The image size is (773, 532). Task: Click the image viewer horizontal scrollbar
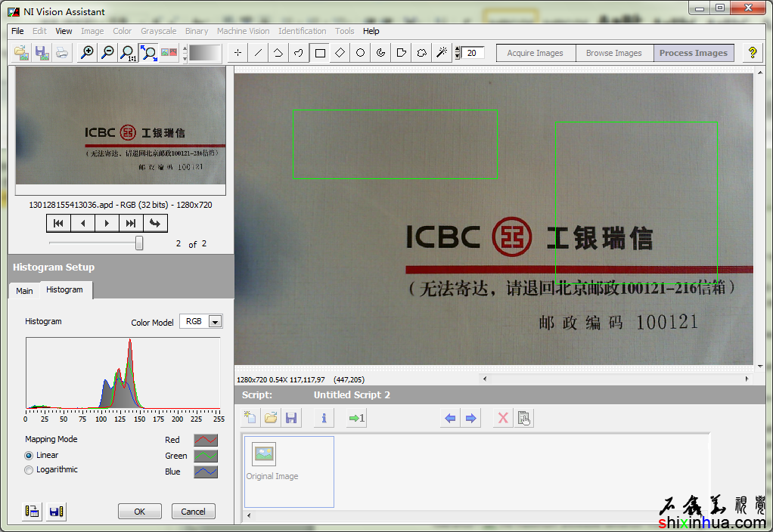tap(616, 379)
